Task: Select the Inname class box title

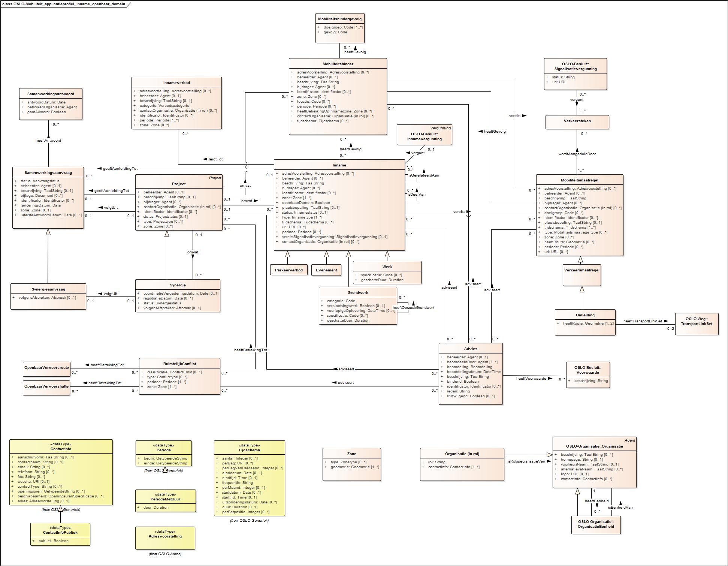Action: pyautogui.click(x=339, y=165)
